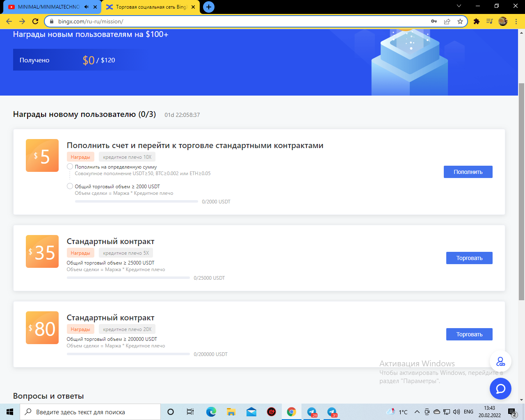Open Chrome extensions puzzle icon
Screen dimensions: 525x420
pyautogui.click(x=477, y=21)
